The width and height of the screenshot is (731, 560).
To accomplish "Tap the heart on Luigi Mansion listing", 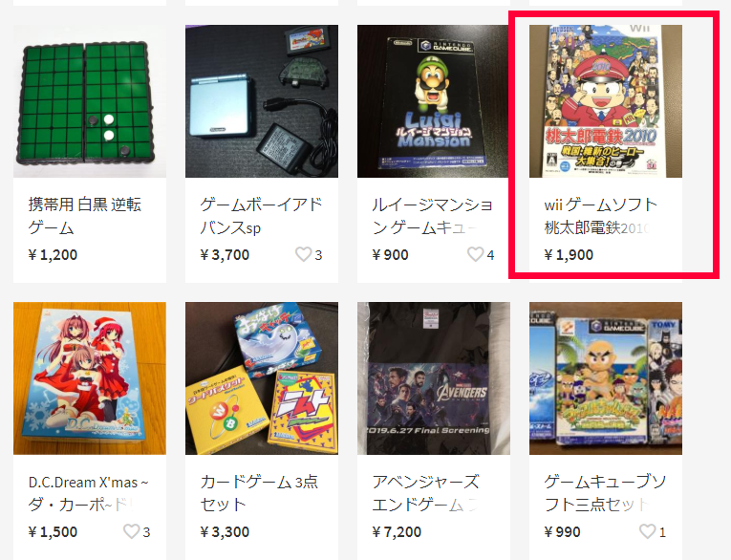I will [x=476, y=254].
